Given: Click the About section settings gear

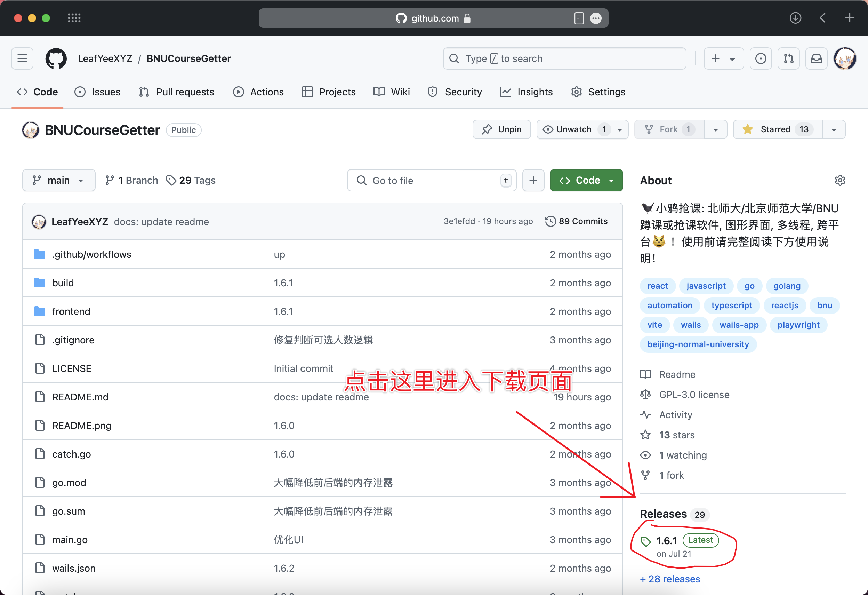Looking at the screenshot, I should [839, 181].
